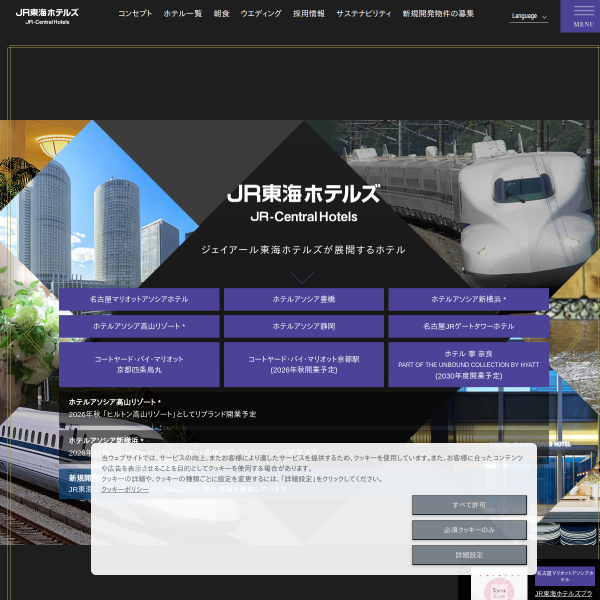The width and height of the screenshot is (600, 600).
Task: Open the ホテル一覧 menu item
Action: (x=183, y=14)
